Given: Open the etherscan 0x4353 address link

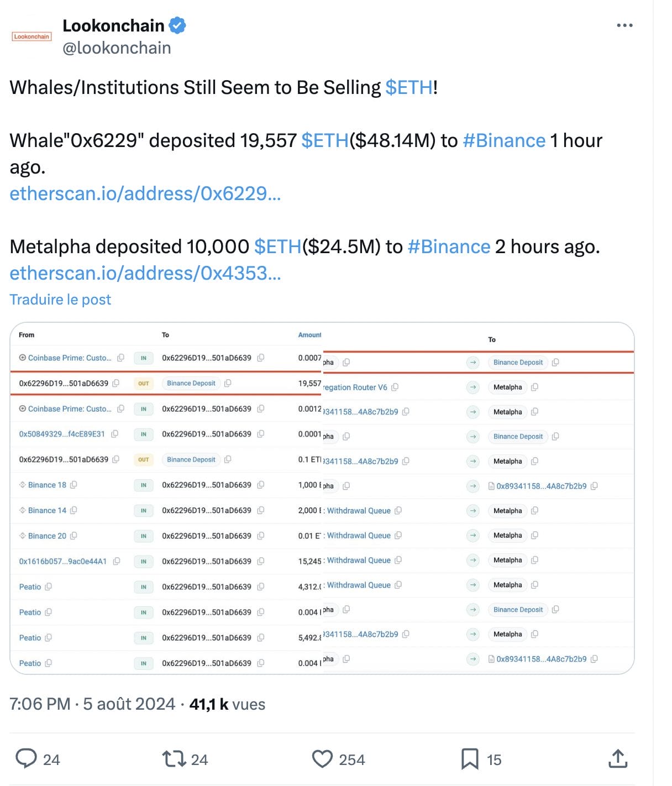Looking at the screenshot, I should click(145, 273).
